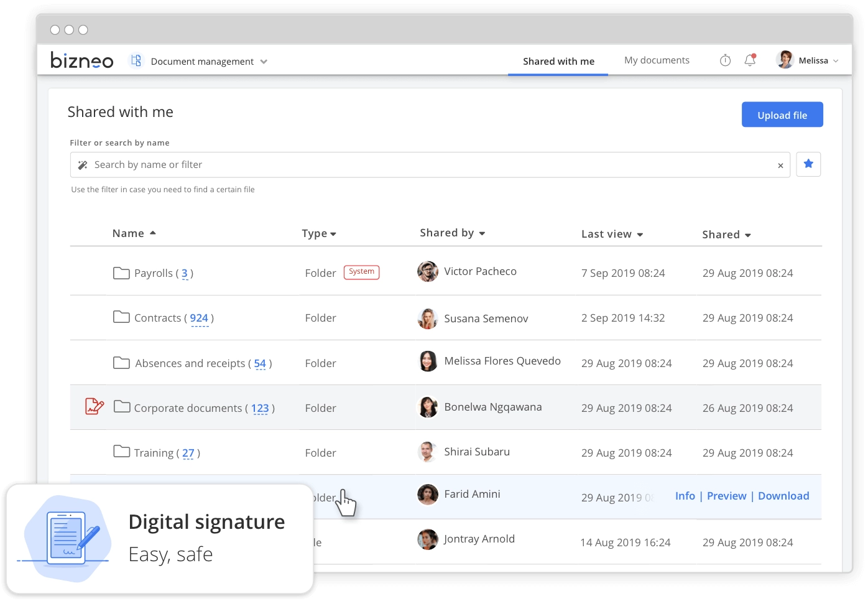Click the Payrolls folder name

click(x=154, y=273)
